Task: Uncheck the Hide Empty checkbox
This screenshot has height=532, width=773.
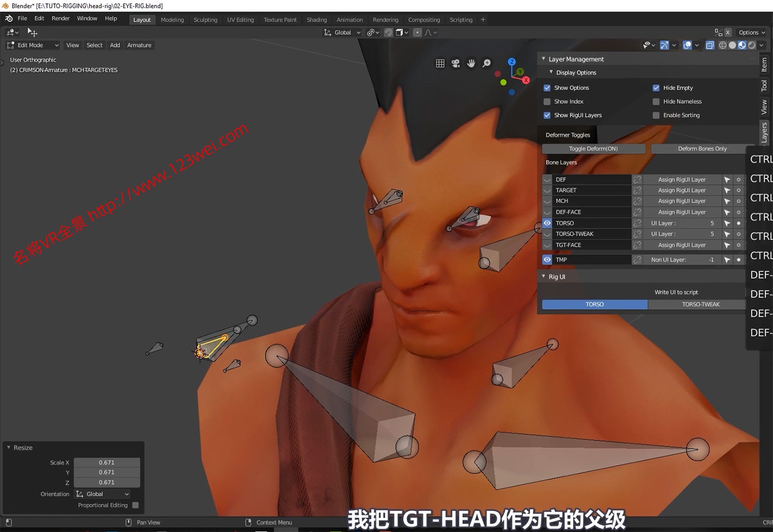Action: point(656,87)
